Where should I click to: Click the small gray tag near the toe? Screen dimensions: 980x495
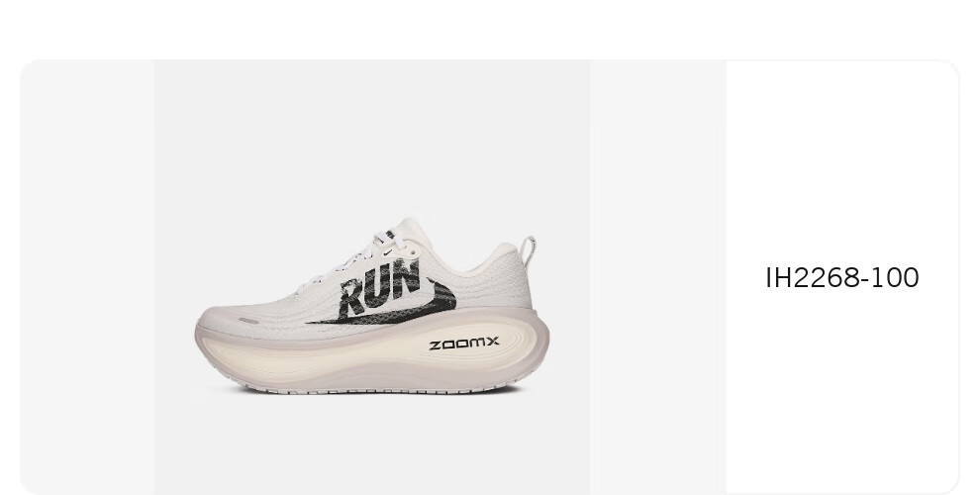coord(248,321)
